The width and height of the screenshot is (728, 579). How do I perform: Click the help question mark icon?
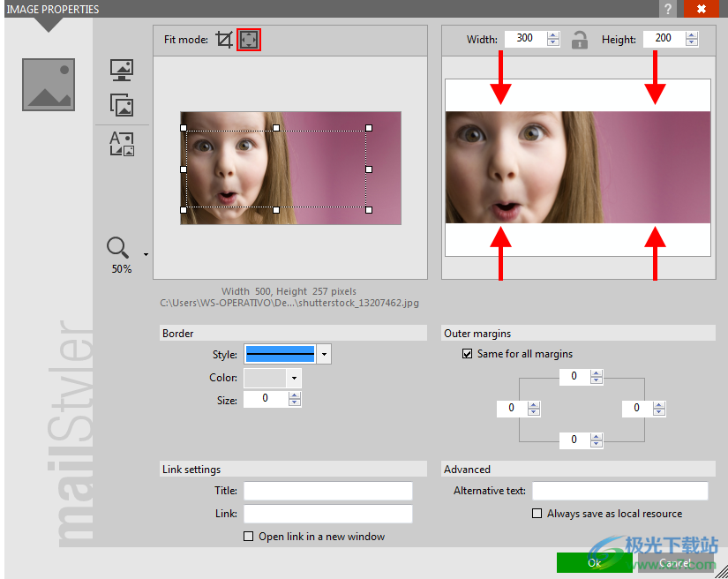click(670, 9)
